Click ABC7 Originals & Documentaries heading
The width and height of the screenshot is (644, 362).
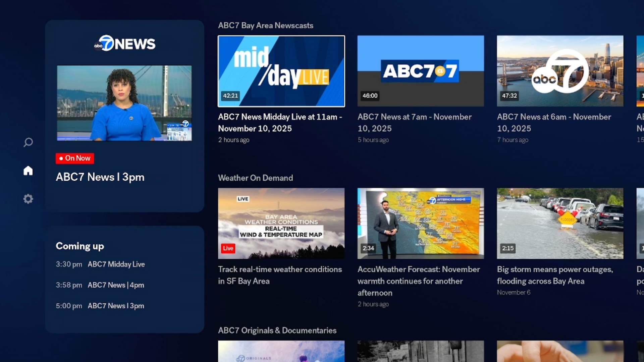(277, 330)
